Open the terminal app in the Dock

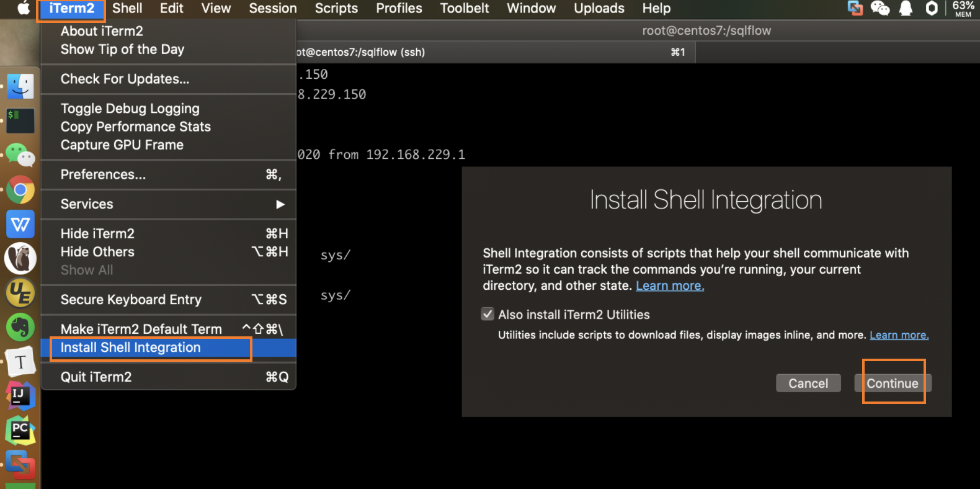click(x=20, y=120)
